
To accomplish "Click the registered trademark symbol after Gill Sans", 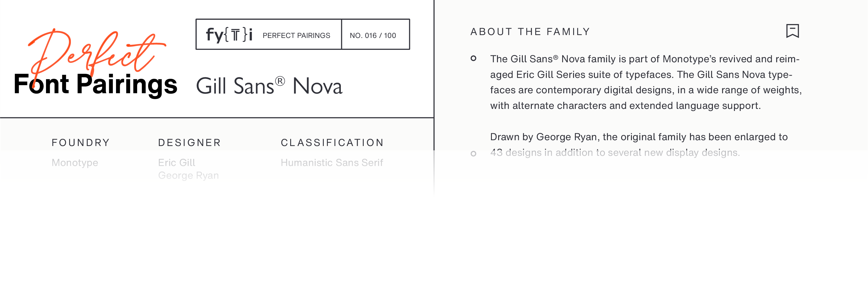I will tap(280, 81).
